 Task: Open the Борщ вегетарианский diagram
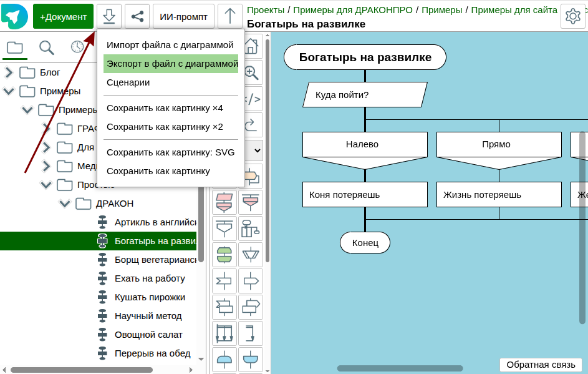[x=147, y=260]
